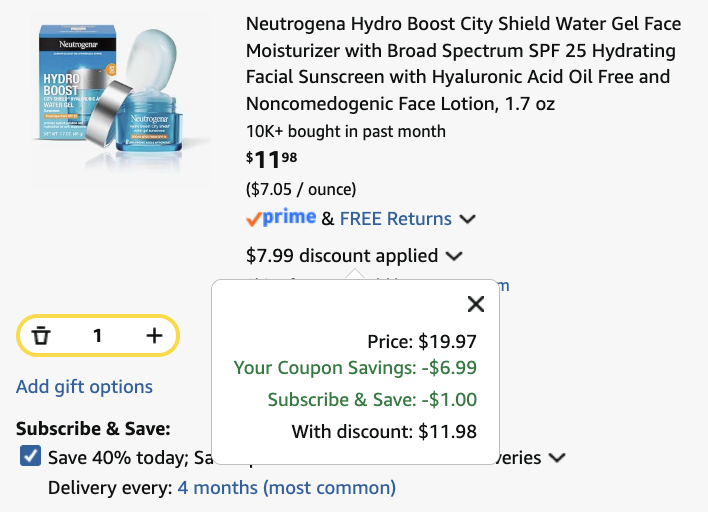Viewport: 708px width, 512px height.
Task: Click the $7.99 discount applied text
Action: [x=342, y=256]
